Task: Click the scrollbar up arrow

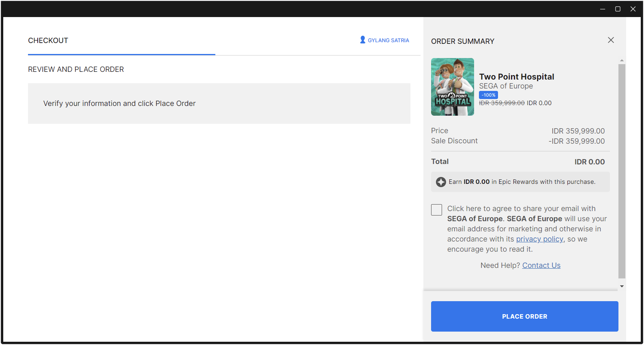Action: [x=622, y=60]
